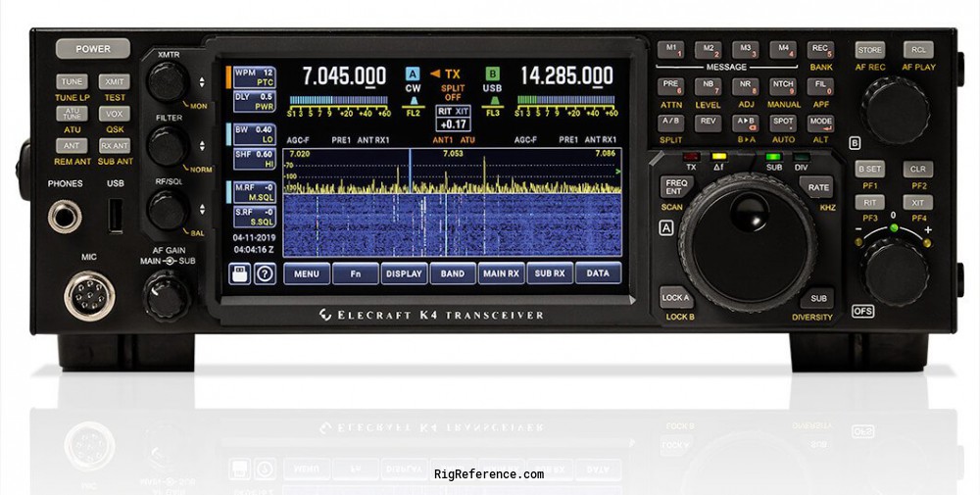This screenshot has height=495, width=980.
Task: Open the SUB RX soft key
Action: point(550,273)
